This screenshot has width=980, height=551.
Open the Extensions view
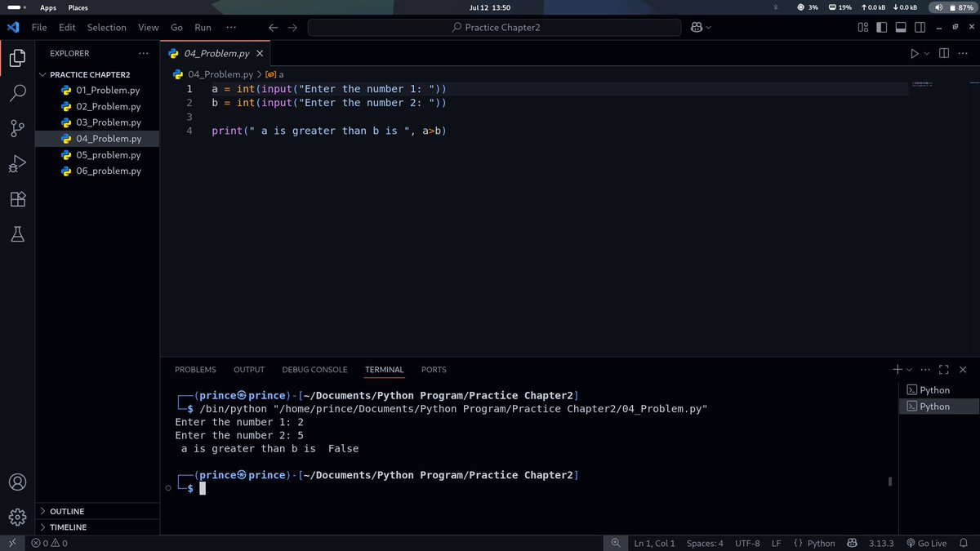[17, 199]
